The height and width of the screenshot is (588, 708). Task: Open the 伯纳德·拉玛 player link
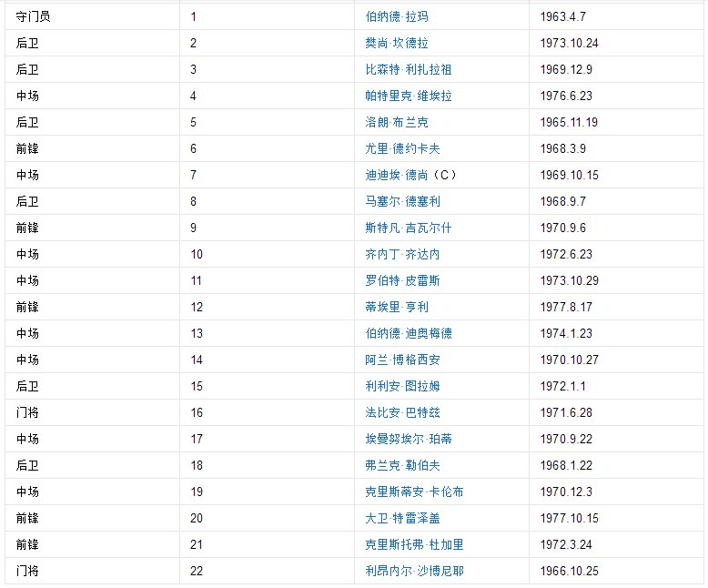pyautogui.click(x=396, y=16)
